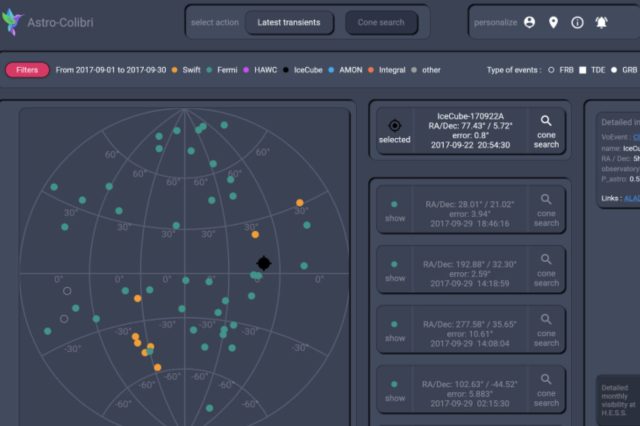Screen dimensions: 640x426
Task: Click the black IceCube legend dot
Action: tap(286, 70)
